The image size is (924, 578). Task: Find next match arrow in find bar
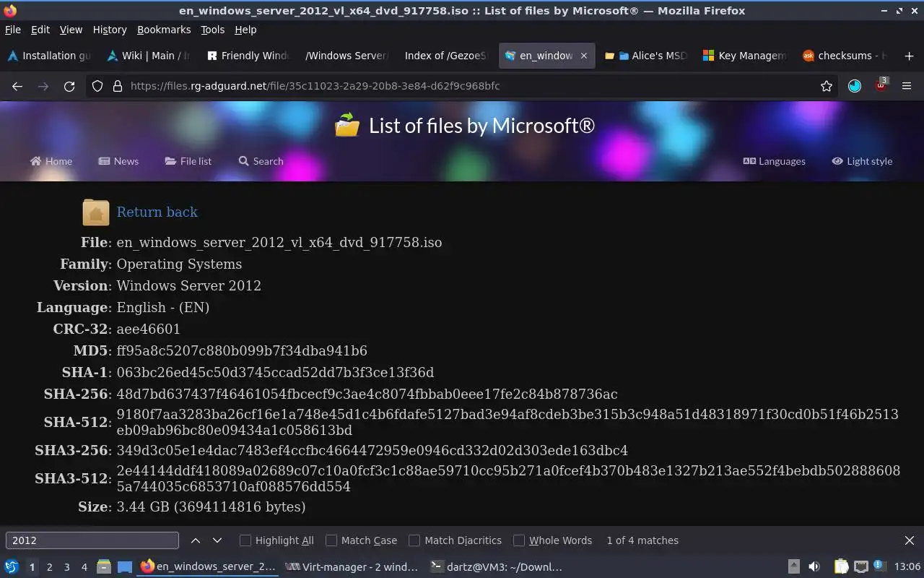217,540
